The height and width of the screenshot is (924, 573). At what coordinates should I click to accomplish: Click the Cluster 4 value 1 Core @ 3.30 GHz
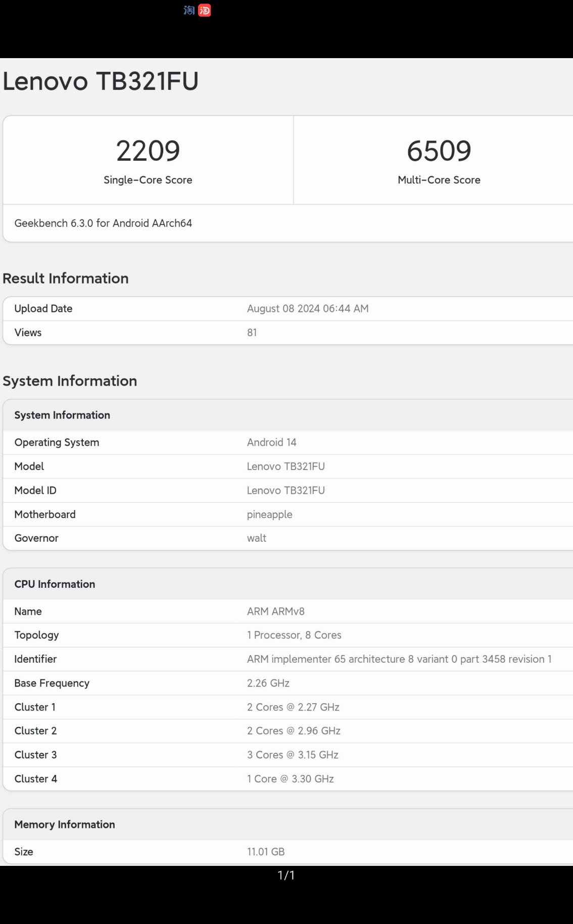(290, 779)
